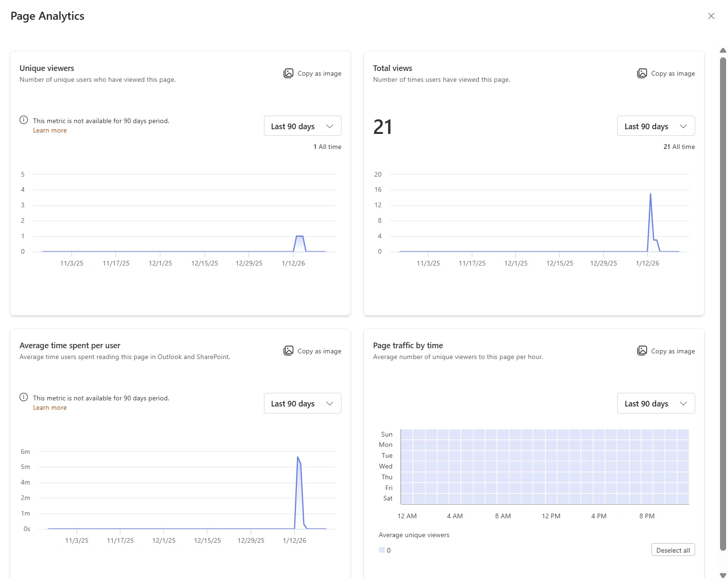The image size is (728, 578).
Task: Click the vertical scrollbar thumb
Action: (723, 301)
